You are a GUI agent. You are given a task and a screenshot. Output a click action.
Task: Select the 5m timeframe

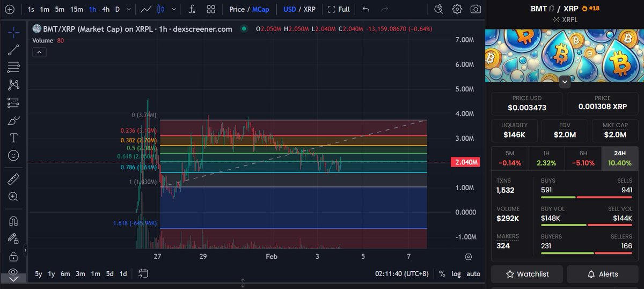pyautogui.click(x=60, y=9)
